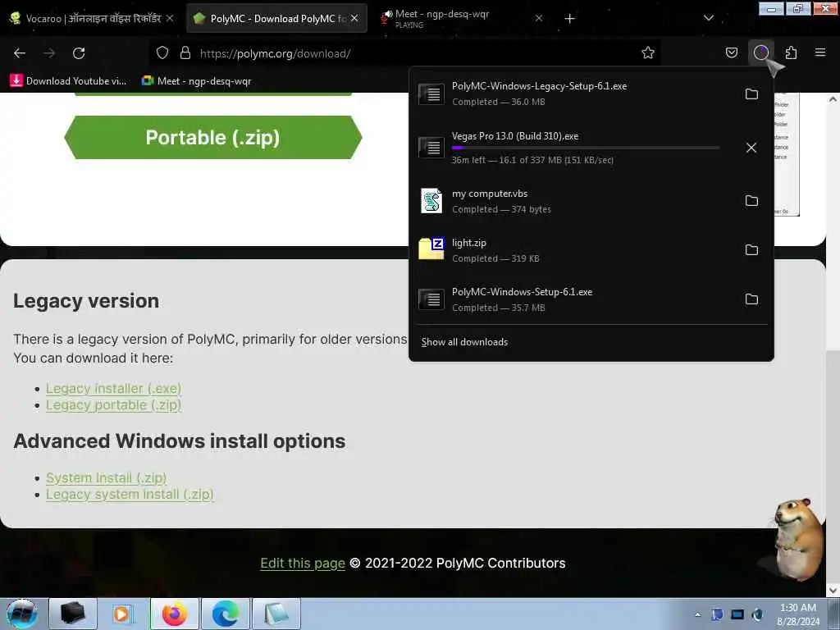Click the page scrollbar up arrow

[833, 99]
